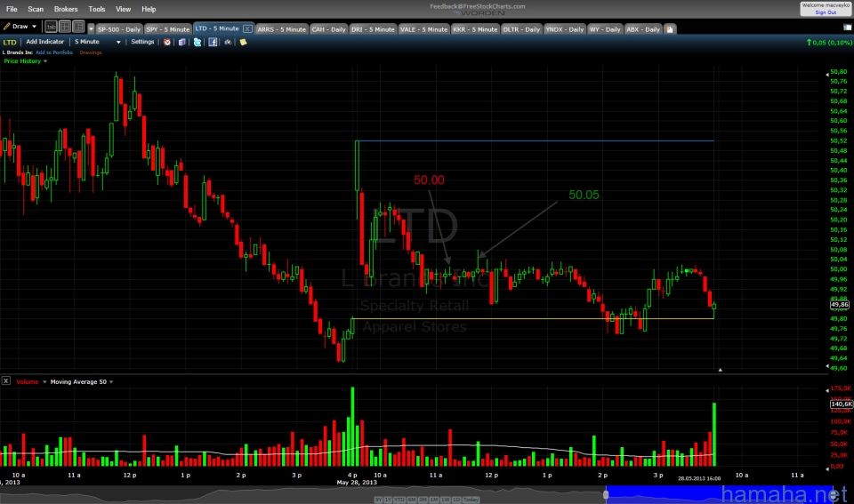Close the Volume indicator panel
854x504 pixels.
[x=6, y=381]
